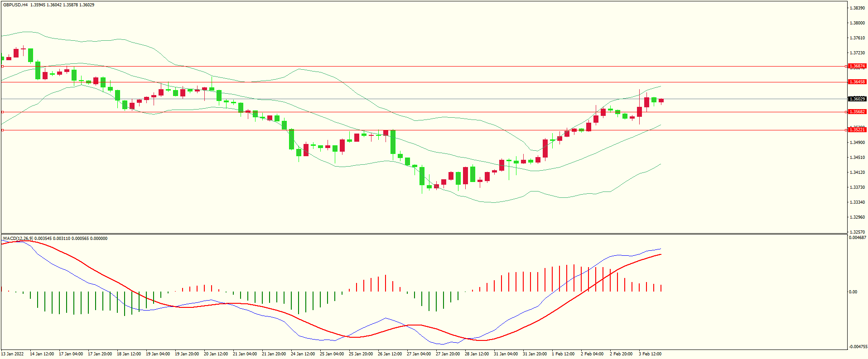868x359 pixels.
Task: Click the black current price label 1.36029
Action: point(857,99)
